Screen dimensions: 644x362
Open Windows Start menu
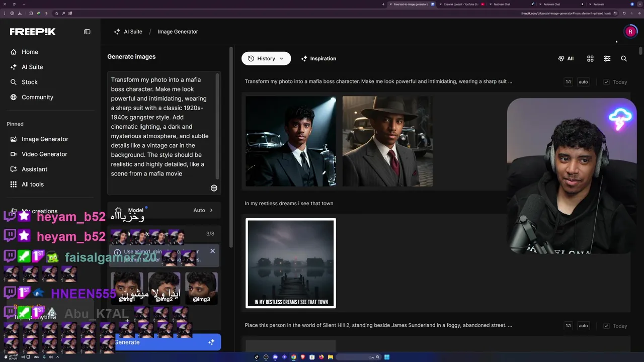click(387, 357)
